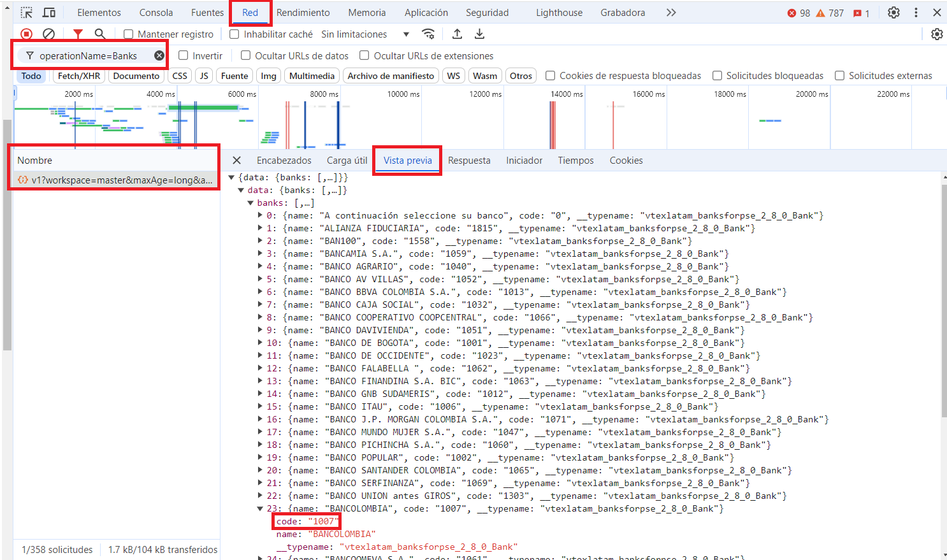Click into the operationName=Banks filter field

pos(89,56)
